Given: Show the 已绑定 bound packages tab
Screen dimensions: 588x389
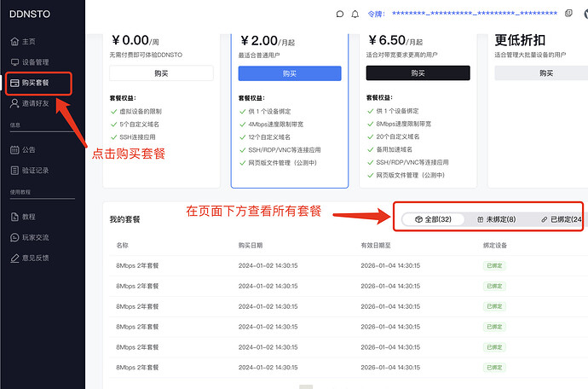Looking at the screenshot, I should point(562,219).
